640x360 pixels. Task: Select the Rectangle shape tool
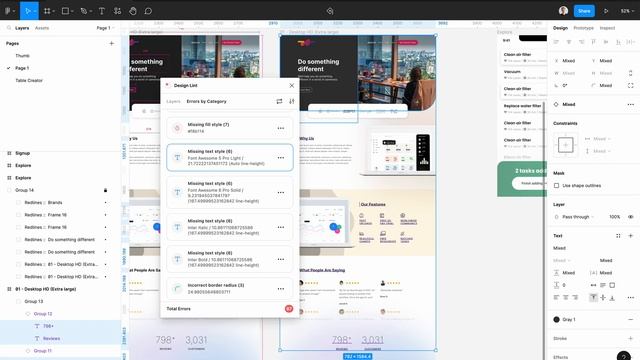point(65,11)
